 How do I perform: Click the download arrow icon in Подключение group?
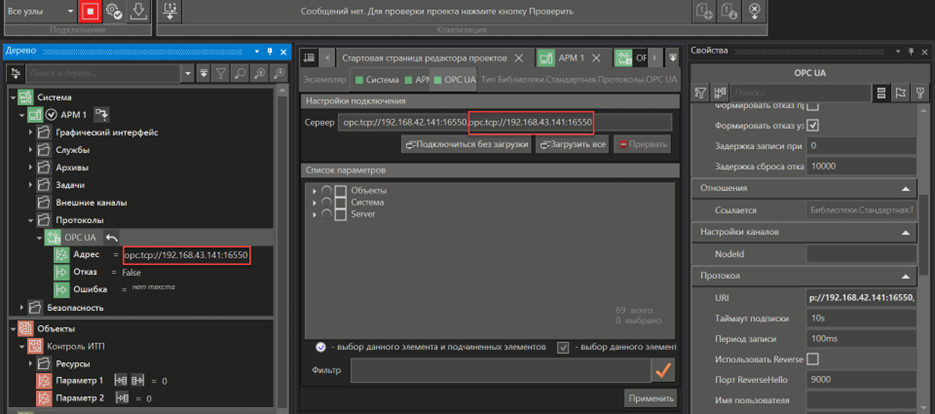137,11
